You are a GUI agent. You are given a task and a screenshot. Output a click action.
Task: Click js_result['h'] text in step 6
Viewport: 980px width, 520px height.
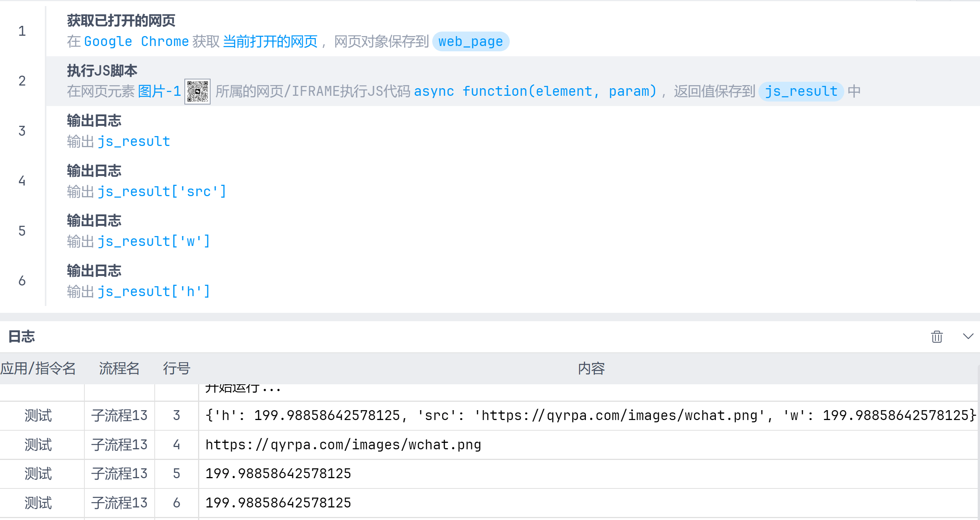point(154,291)
